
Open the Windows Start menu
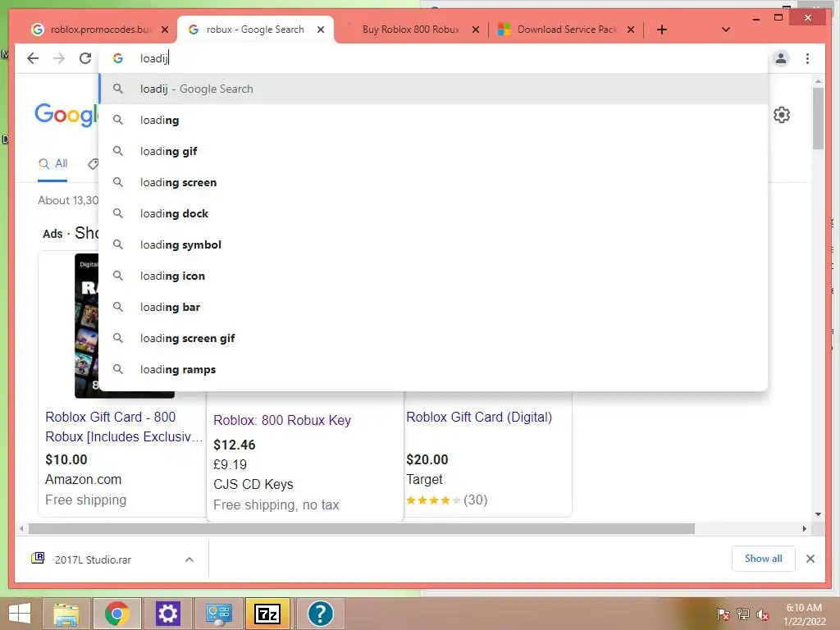[x=20, y=614]
